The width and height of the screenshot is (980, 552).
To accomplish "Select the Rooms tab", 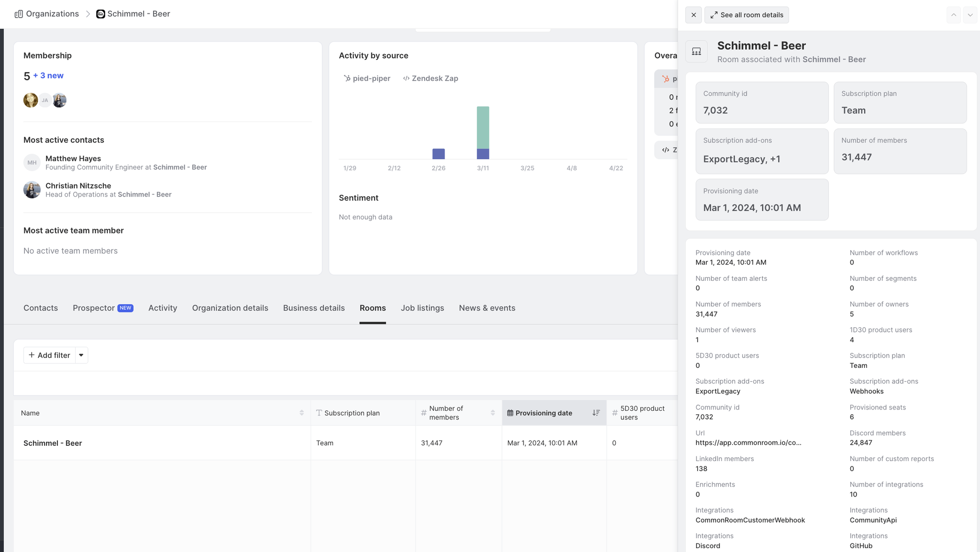I will [373, 308].
